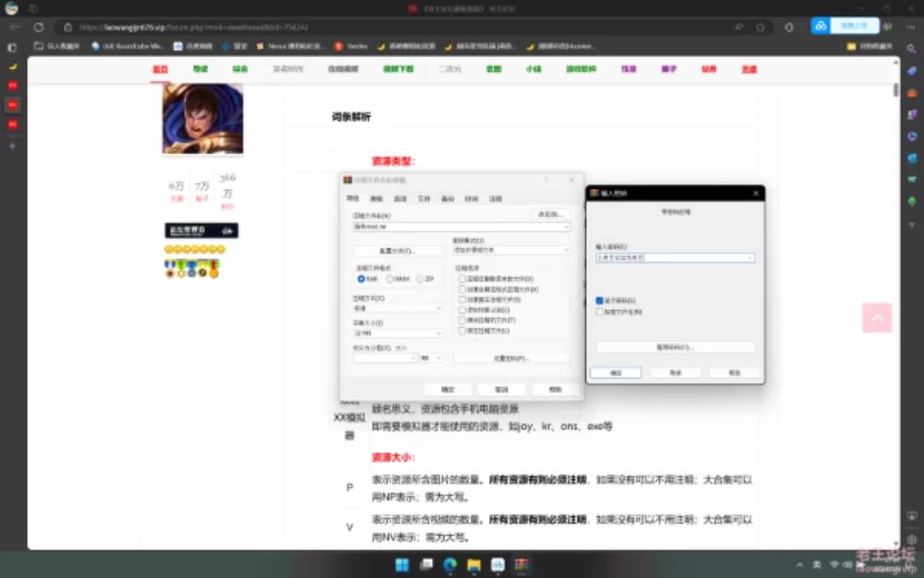Image resolution: width=924 pixels, height=578 pixels.
Task: Click OK in the archive name dialog
Action: click(x=448, y=389)
